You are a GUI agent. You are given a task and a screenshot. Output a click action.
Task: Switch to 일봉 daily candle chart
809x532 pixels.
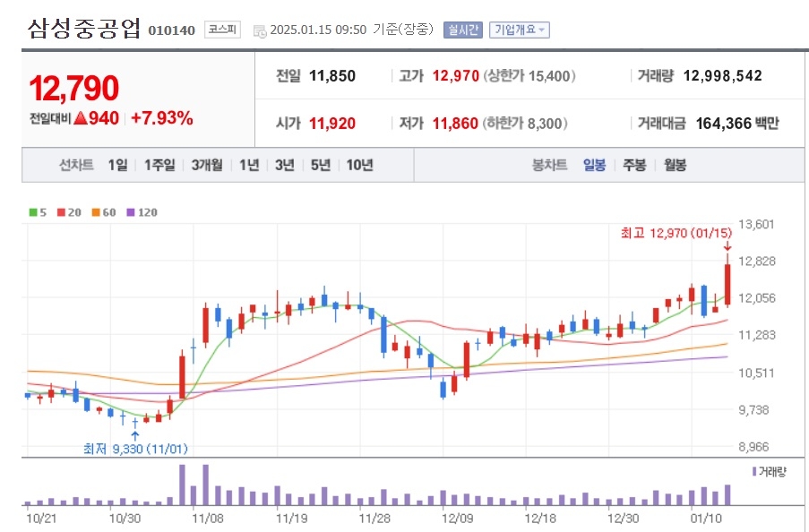point(594,165)
